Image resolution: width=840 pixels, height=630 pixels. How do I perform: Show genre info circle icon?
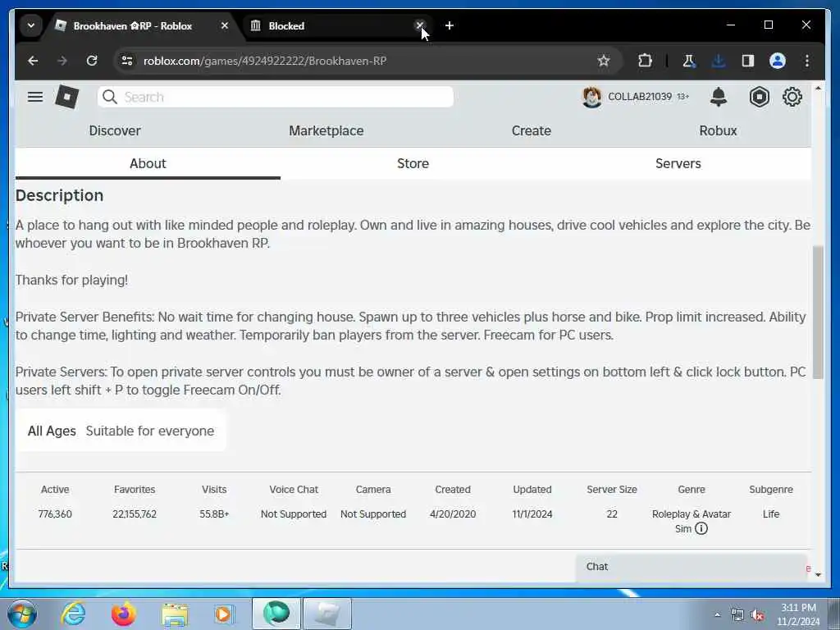pos(701,529)
